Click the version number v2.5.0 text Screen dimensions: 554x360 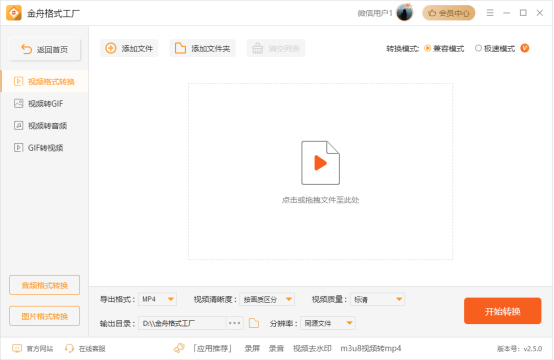(519, 349)
